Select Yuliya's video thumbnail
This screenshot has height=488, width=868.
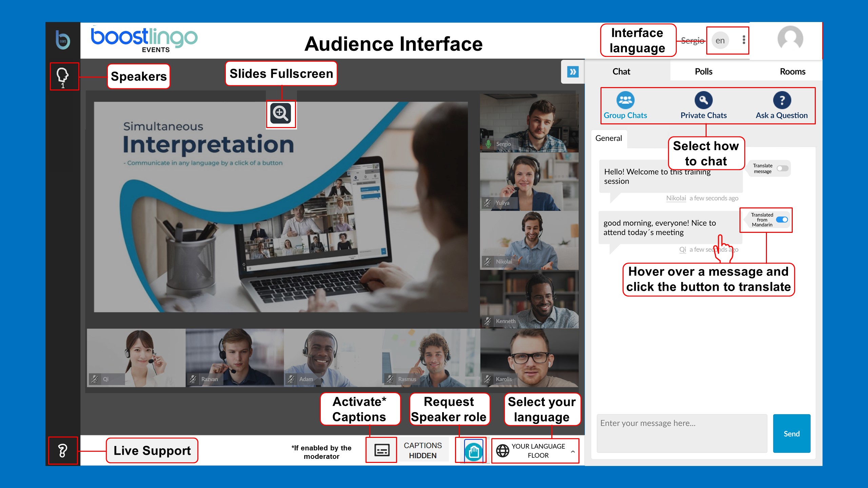[529, 182]
